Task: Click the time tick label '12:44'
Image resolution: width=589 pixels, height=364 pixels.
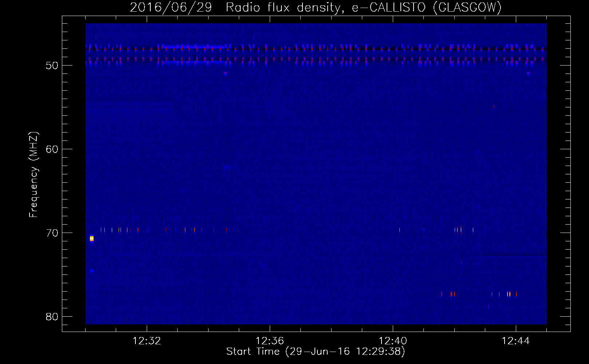Action: [516, 341]
